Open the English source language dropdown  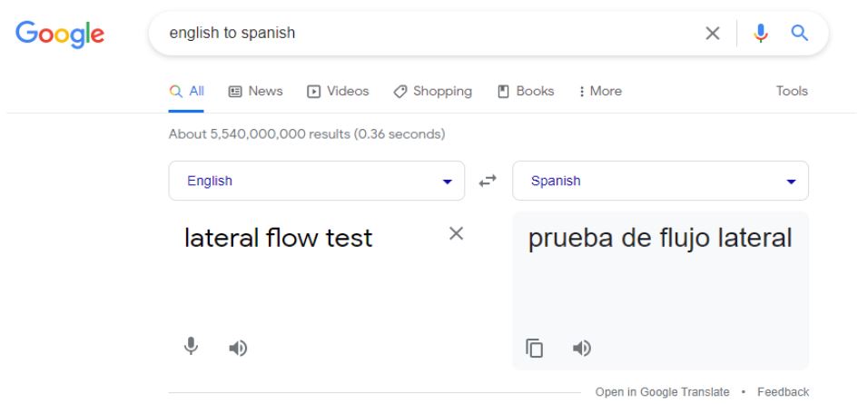(317, 181)
